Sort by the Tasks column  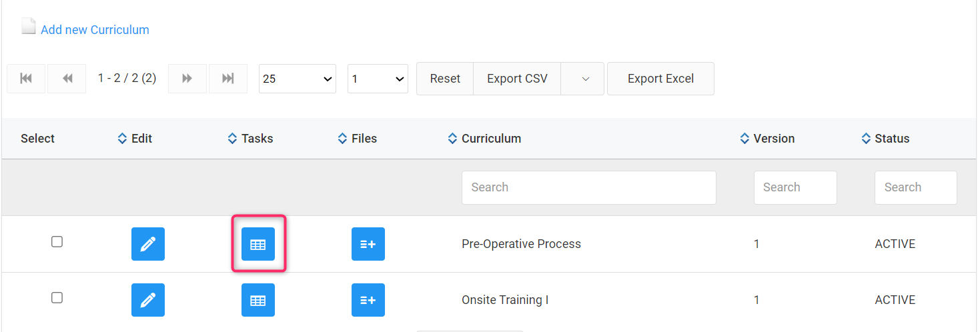tap(232, 139)
